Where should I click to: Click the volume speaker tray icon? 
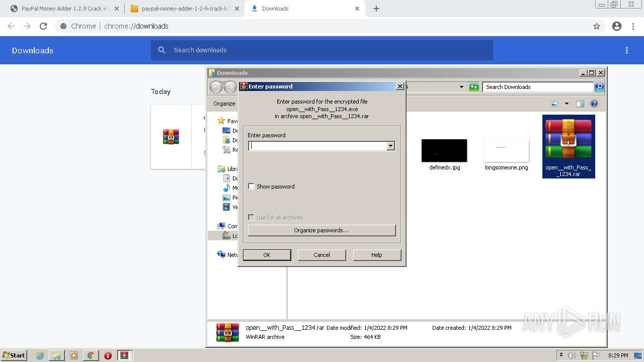click(572, 355)
